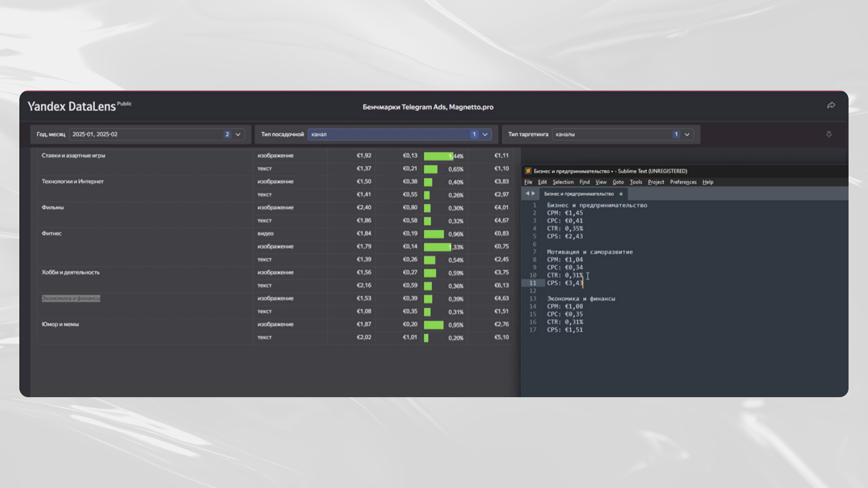Click the CPC: €0,34 line in editor
Viewport: 868px width, 488px height.
[565, 267]
